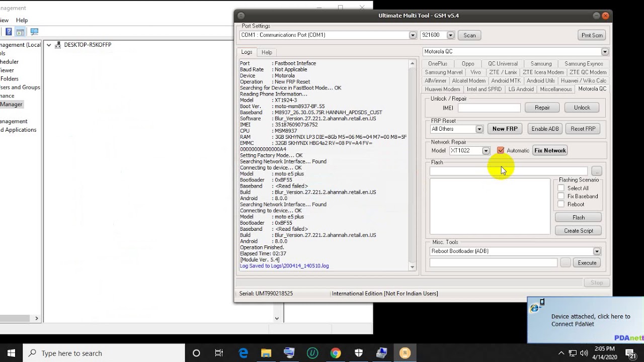
Task: Open the Android MTK tab
Action: click(506, 80)
